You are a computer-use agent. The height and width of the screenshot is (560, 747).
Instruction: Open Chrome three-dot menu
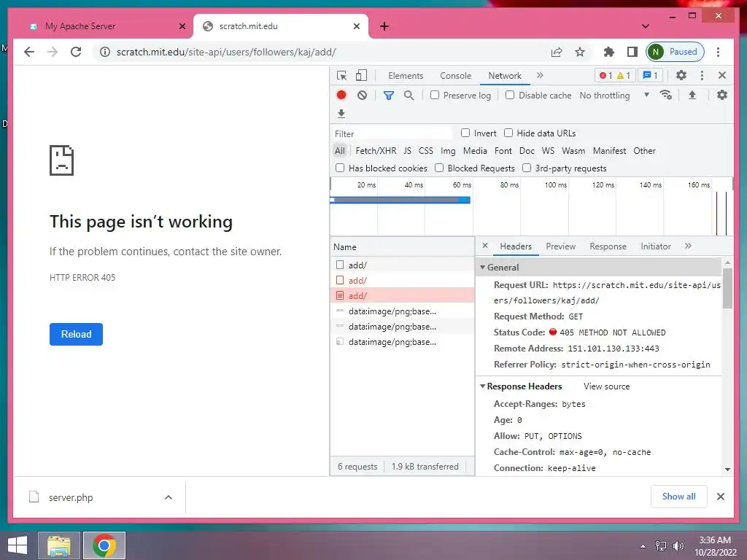tap(718, 52)
